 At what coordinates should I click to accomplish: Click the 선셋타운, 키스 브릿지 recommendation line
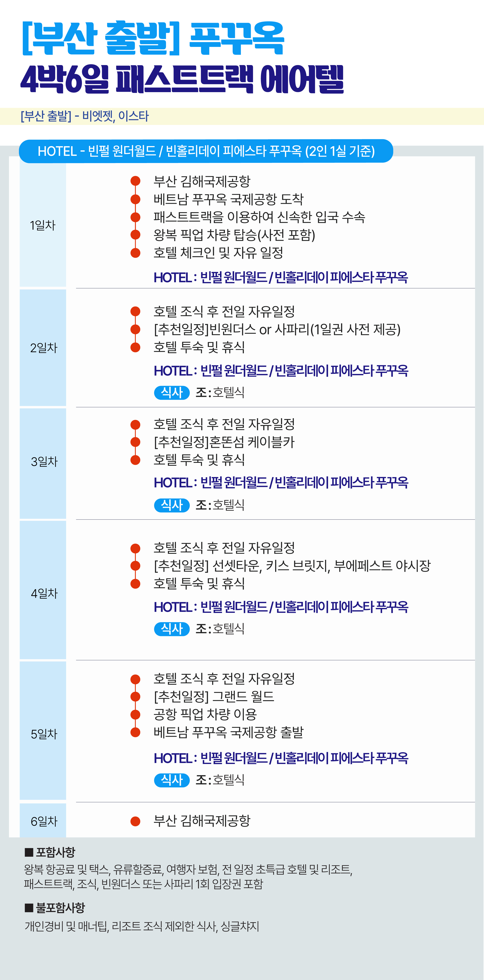292,566
